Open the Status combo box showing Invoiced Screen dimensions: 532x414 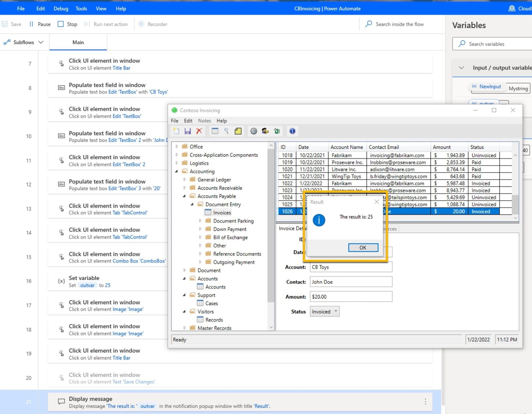tap(324, 311)
